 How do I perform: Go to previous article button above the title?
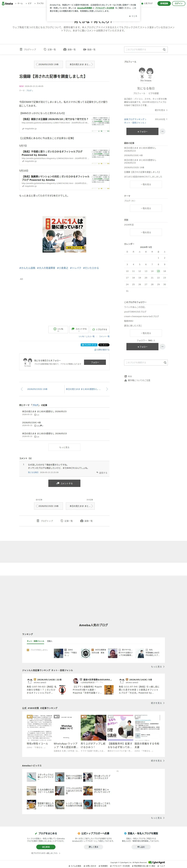pos(48,64)
